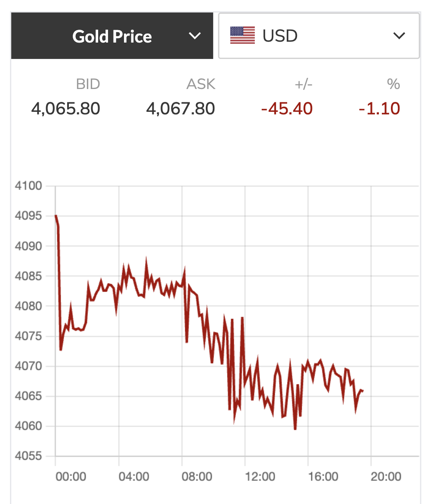Image resolution: width=446 pixels, height=504 pixels.
Task: Click the 12:00 time axis label
Action: (260, 476)
